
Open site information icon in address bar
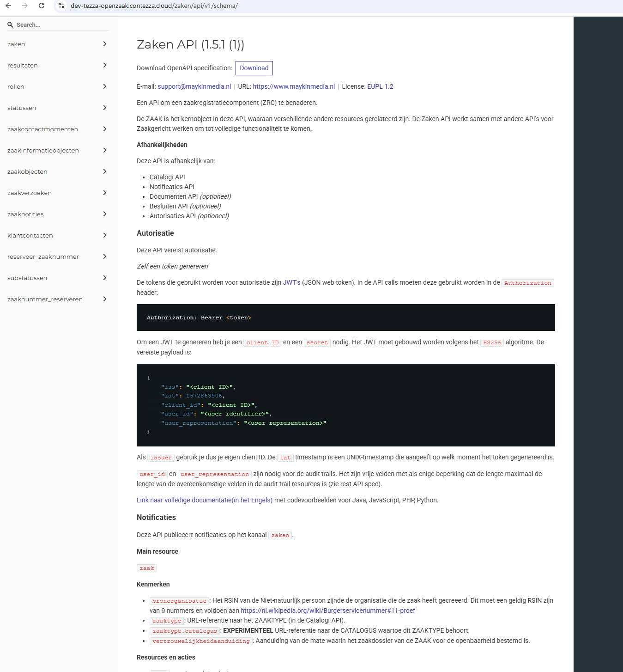[61, 6]
